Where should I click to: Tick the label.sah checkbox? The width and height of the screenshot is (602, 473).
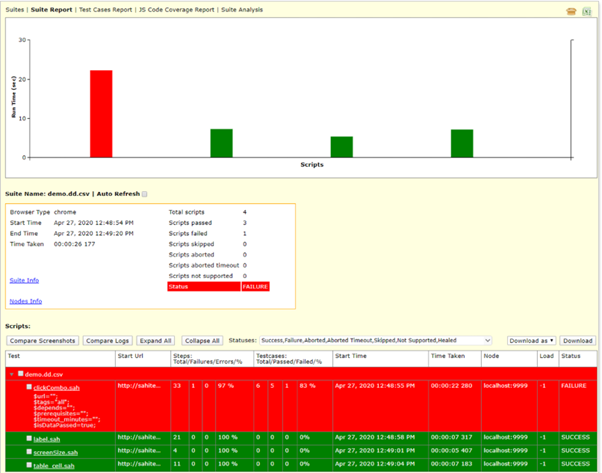pyautogui.click(x=29, y=438)
